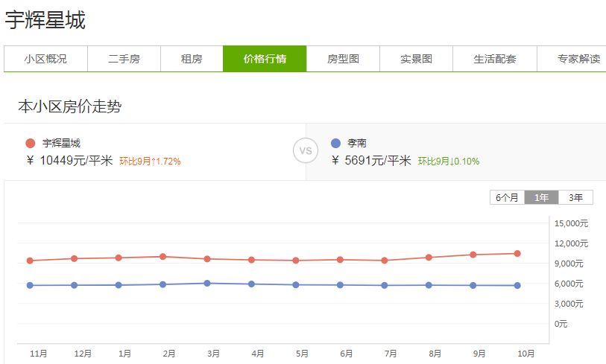Click the blue data point for 11月

pyautogui.click(x=30, y=285)
